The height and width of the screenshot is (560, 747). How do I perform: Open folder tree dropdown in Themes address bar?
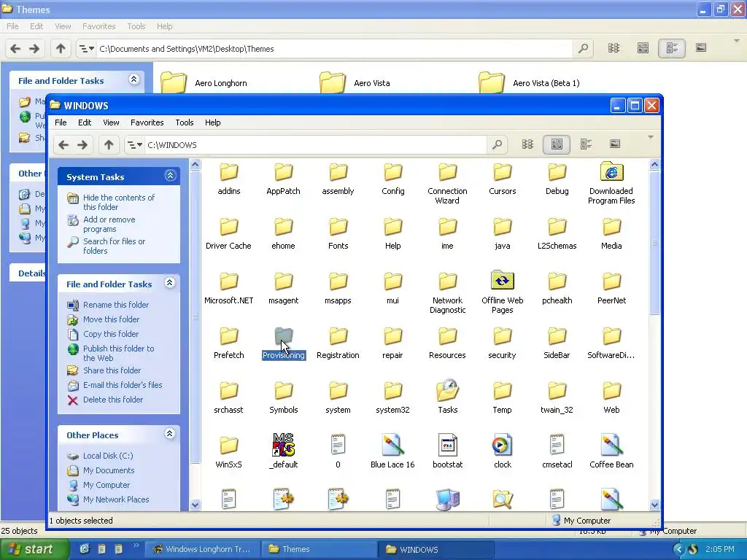[x=87, y=49]
